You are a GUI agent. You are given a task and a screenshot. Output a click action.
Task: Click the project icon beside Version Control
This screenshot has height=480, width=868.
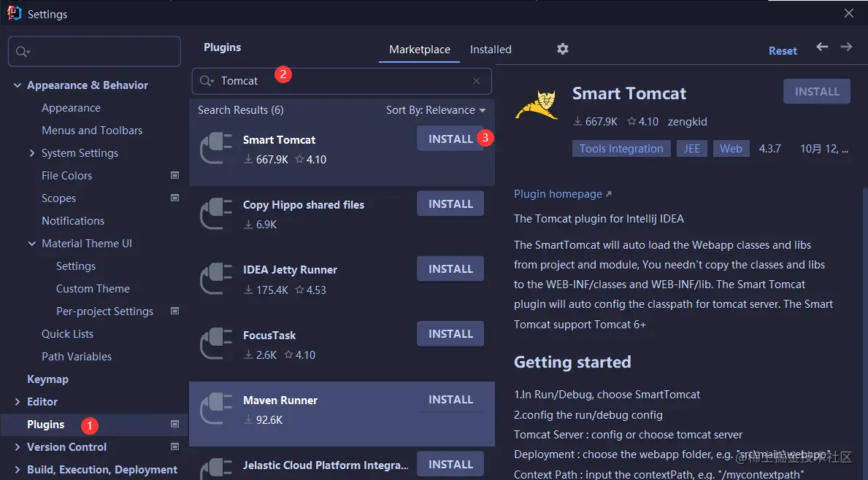(175, 447)
